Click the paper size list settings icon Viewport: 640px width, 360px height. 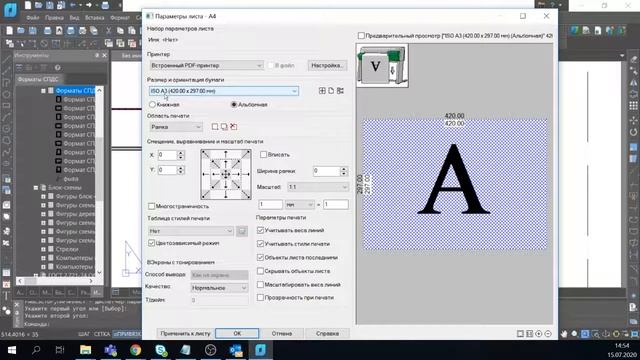coord(340,91)
